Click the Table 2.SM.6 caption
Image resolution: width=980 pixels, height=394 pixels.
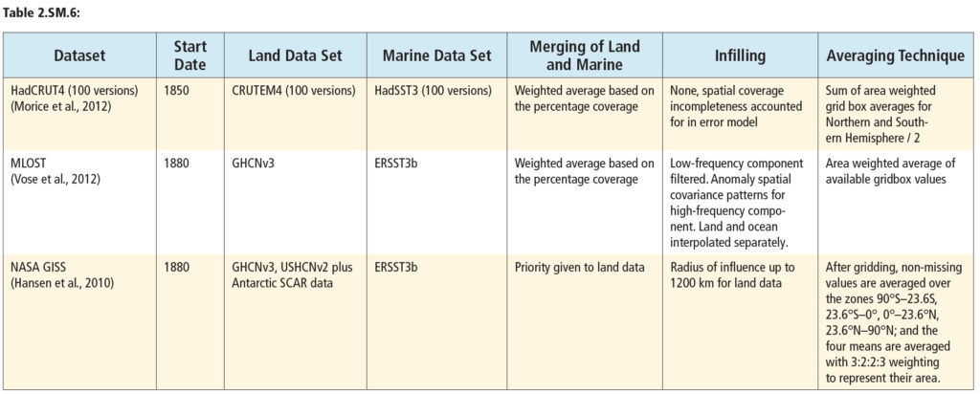tap(42, 13)
